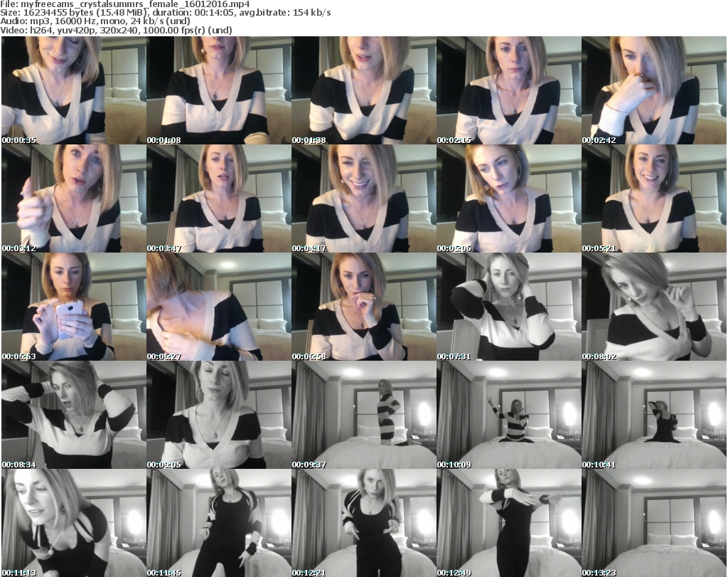Select the thumbnail stamped 00:05:21

click(x=654, y=198)
